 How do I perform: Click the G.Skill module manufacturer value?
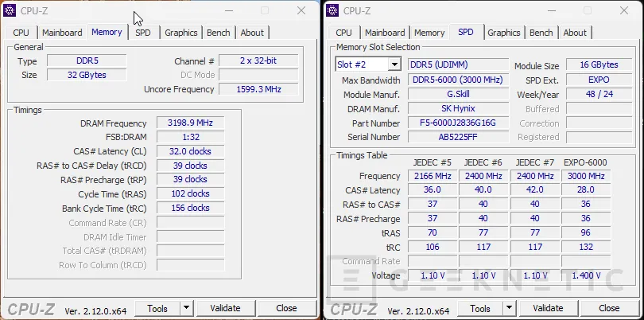pyautogui.click(x=459, y=94)
